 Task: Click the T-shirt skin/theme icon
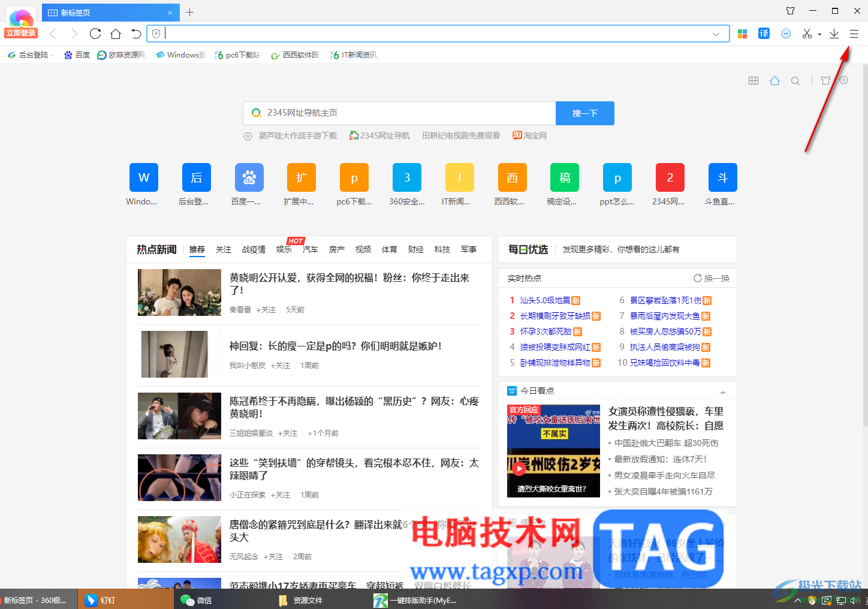825,80
